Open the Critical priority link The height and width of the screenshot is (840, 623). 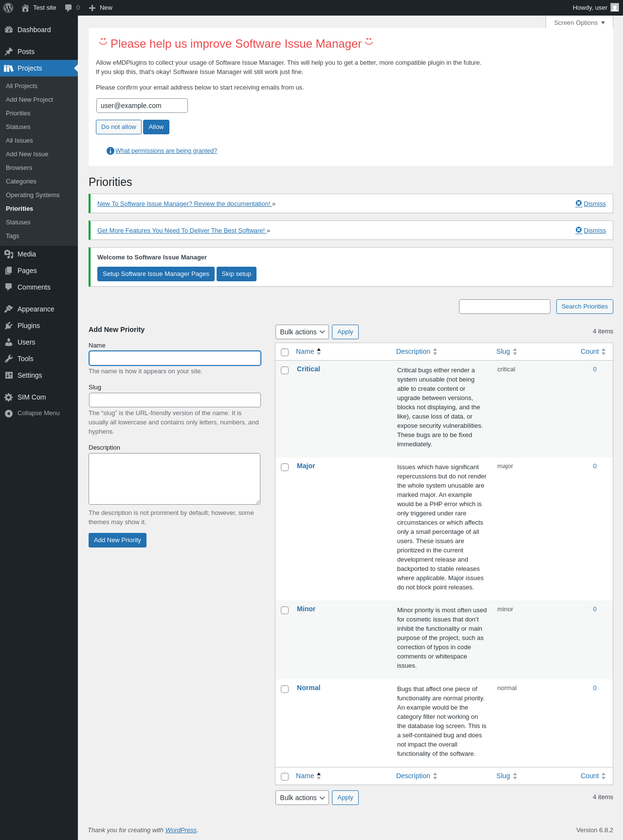(x=309, y=369)
